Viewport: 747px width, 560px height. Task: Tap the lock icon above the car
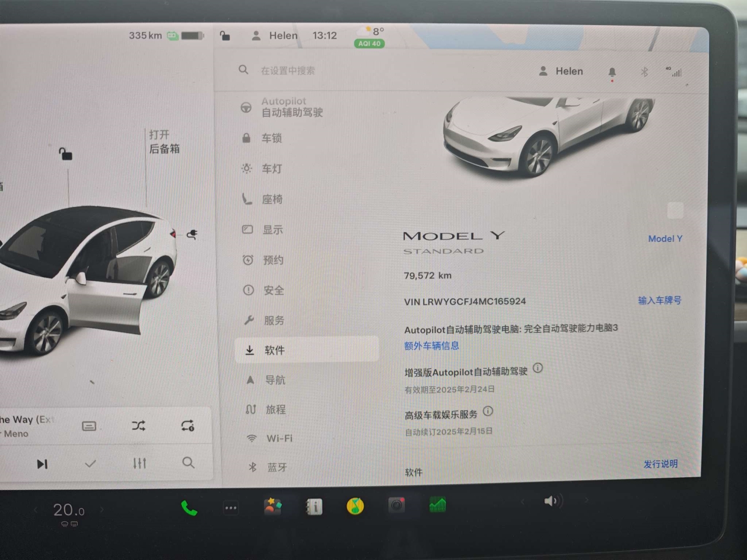click(65, 154)
